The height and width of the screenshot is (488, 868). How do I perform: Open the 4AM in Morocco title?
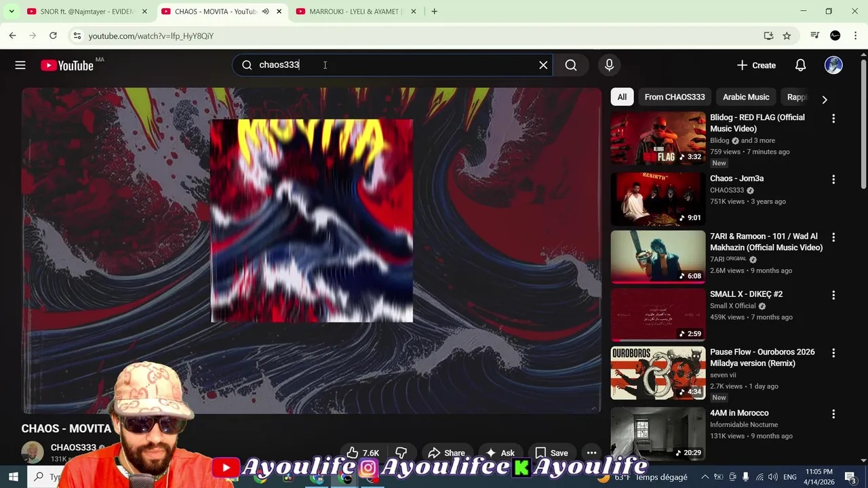739,413
